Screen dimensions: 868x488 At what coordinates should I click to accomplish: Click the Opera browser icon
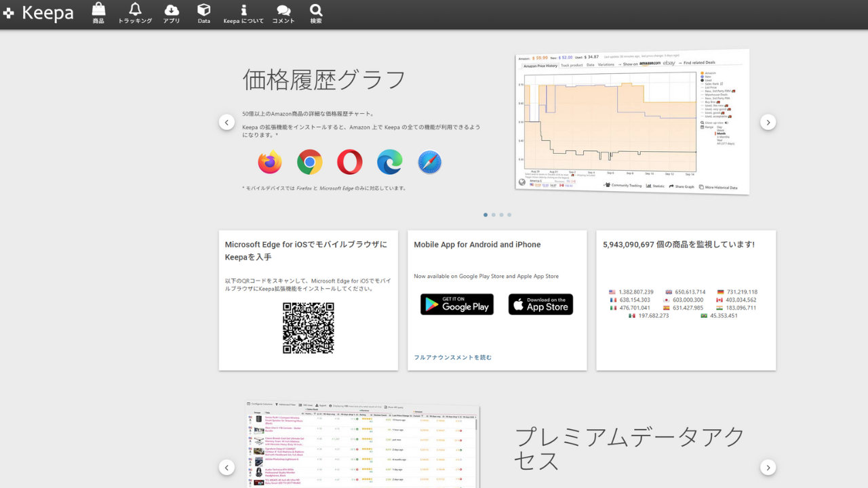(349, 163)
